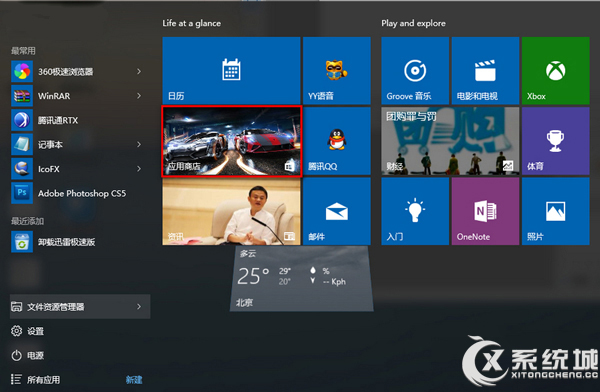Click the "Life at a glance" group title

click(x=191, y=23)
